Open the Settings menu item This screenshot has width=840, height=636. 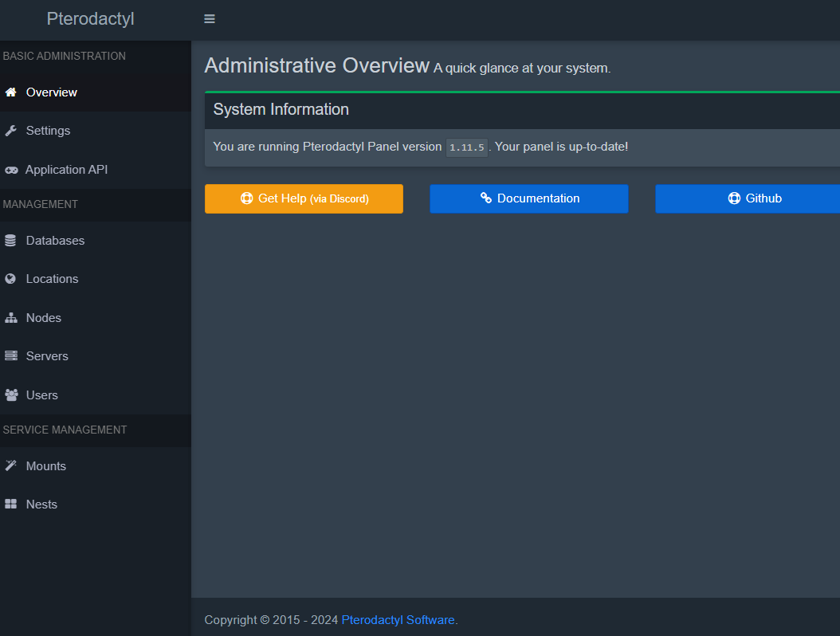point(96,131)
